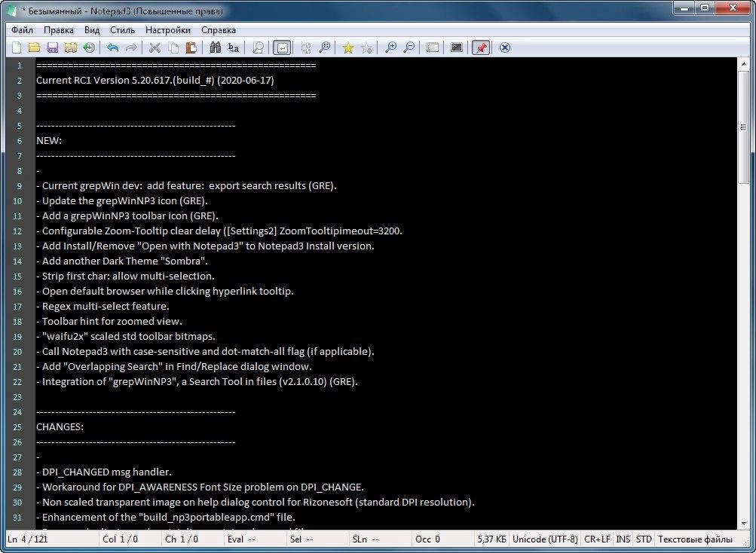Click the gray star favorites icon
756x553 pixels.
366,47
